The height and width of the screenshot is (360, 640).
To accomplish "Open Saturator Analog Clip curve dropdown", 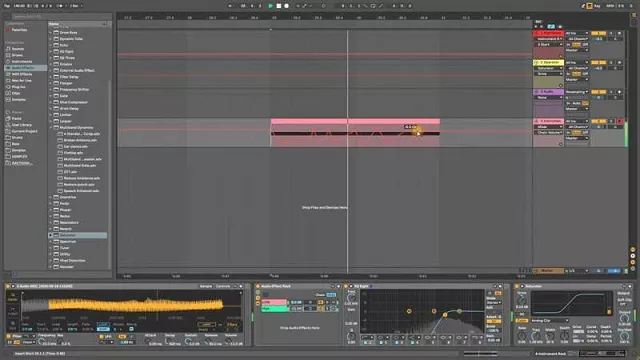I will (x=549, y=320).
